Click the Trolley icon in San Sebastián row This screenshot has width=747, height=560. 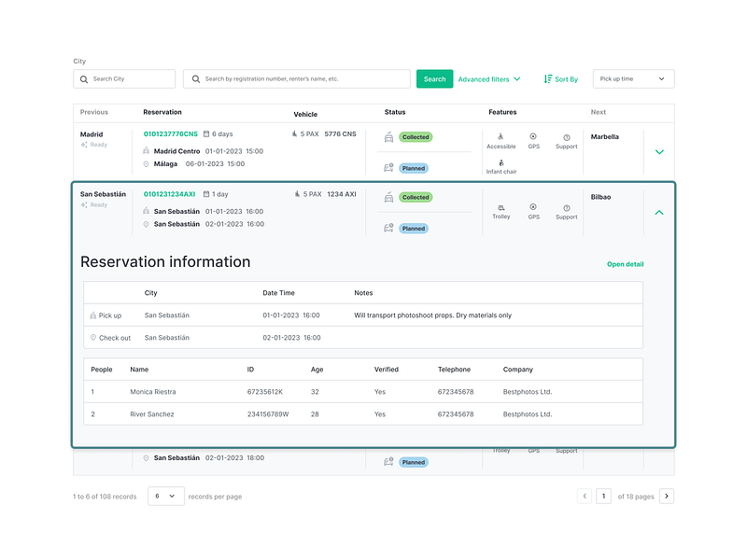501,207
